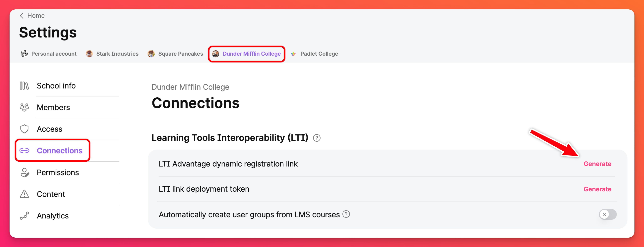Open the Permissions settings section

(58, 172)
